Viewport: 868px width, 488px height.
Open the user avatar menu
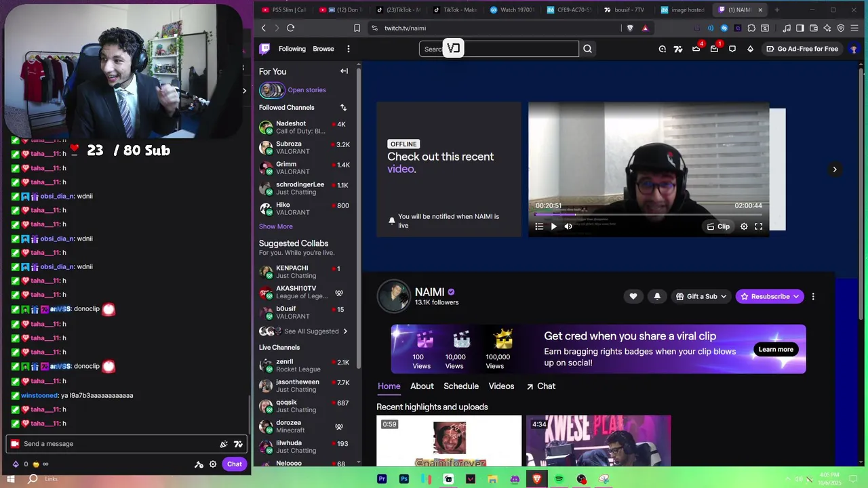(854, 49)
